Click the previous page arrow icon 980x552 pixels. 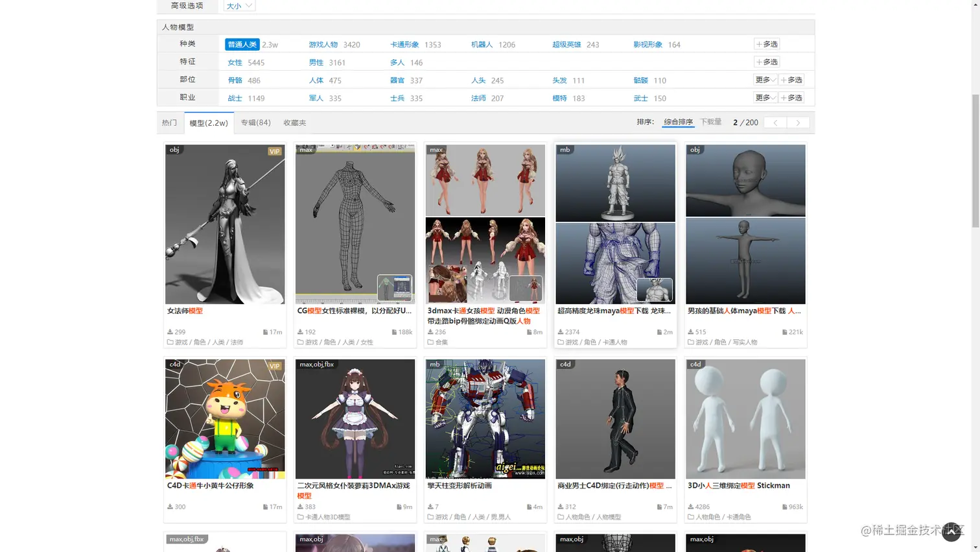pyautogui.click(x=774, y=122)
